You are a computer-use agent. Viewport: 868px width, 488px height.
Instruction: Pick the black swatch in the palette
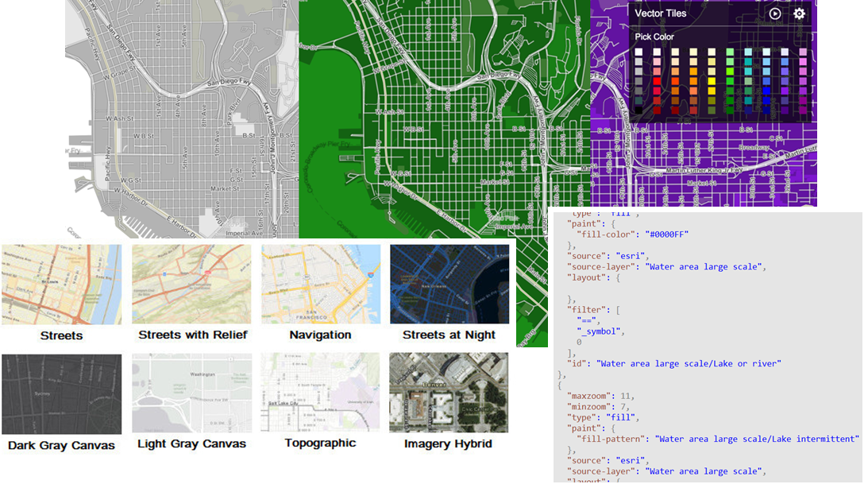point(638,109)
